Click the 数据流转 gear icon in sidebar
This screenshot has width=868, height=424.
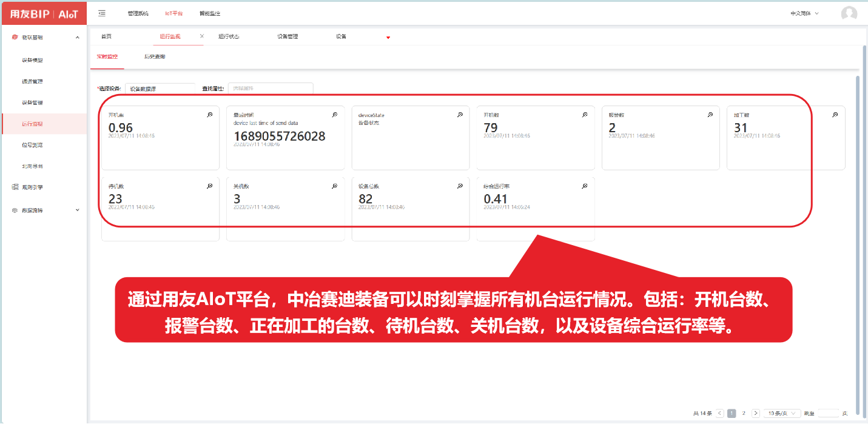click(15, 210)
